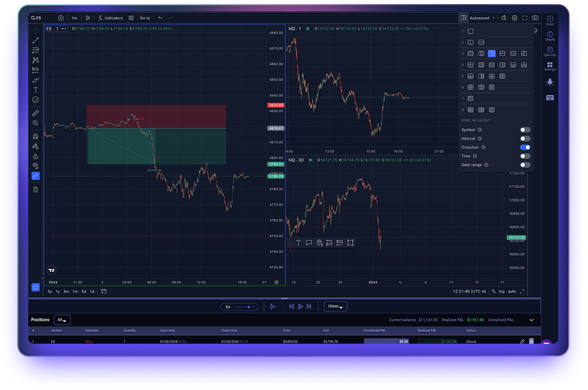Delete the ES position row
The image size is (588, 390).
[532, 341]
